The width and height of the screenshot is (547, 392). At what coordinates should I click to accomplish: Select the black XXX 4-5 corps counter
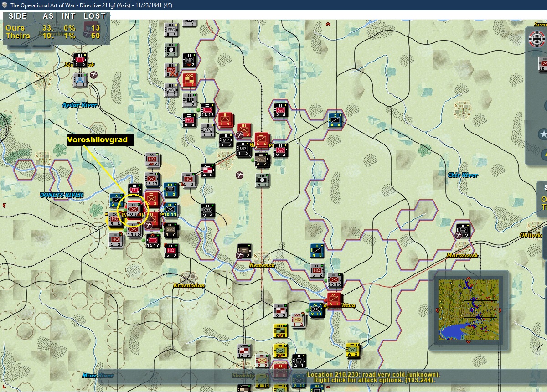pyautogui.click(x=208, y=170)
